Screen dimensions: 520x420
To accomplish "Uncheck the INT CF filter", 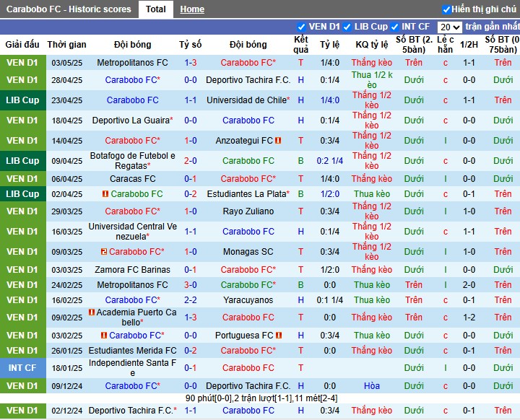I will click(x=394, y=27).
